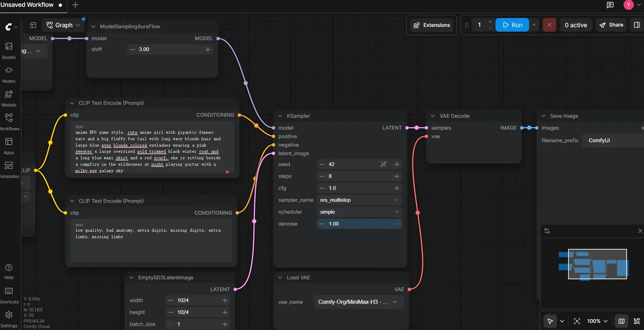Toggle link visibility in bottom toolbar
The height and width of the screenshot is (330, 644).
coord(637,321)
